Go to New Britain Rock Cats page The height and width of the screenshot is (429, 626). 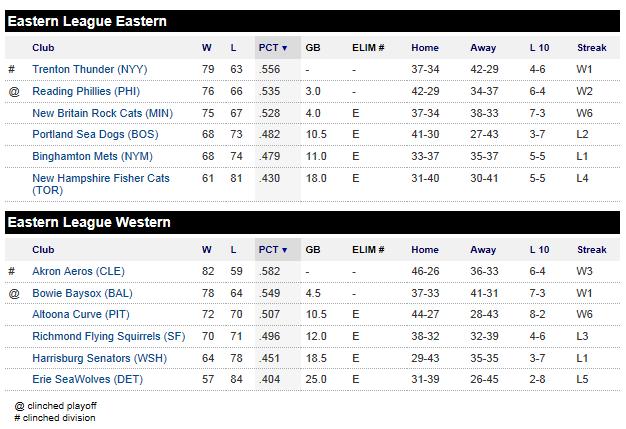[102, 113]
